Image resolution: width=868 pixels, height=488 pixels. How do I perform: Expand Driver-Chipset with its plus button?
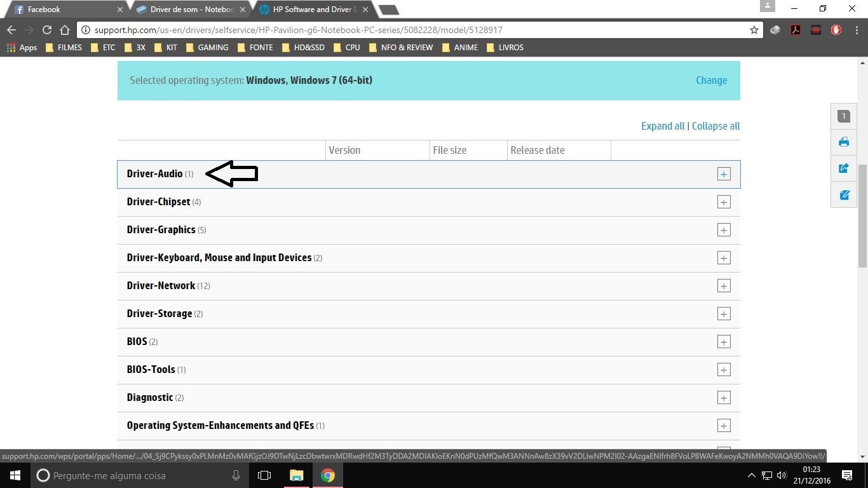(x=723, y=202)
